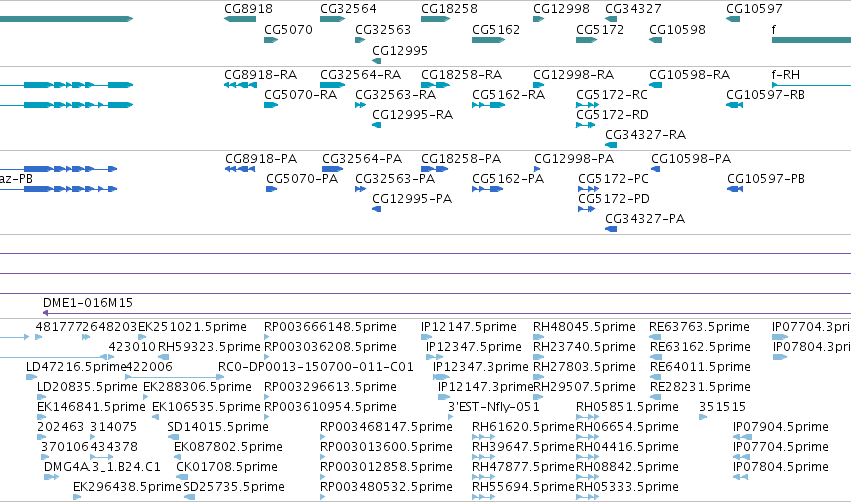Select protein CG10597-PB
Screen dimensions: 851x502
(766, 179)
